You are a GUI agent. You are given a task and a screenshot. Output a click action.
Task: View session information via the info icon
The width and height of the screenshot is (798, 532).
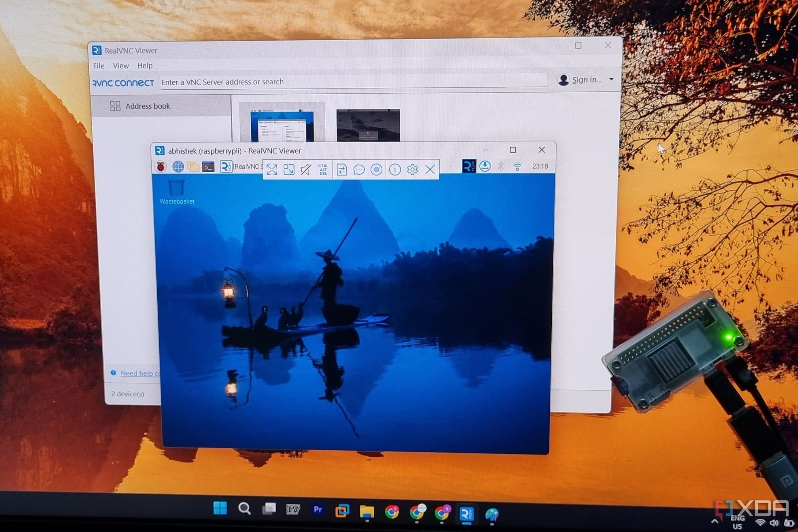point(394,169)
